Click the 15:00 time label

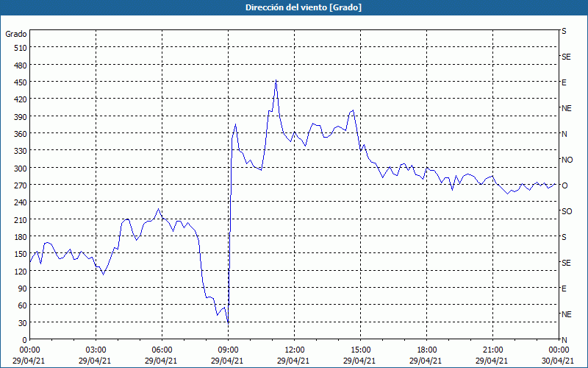(360, 350)
